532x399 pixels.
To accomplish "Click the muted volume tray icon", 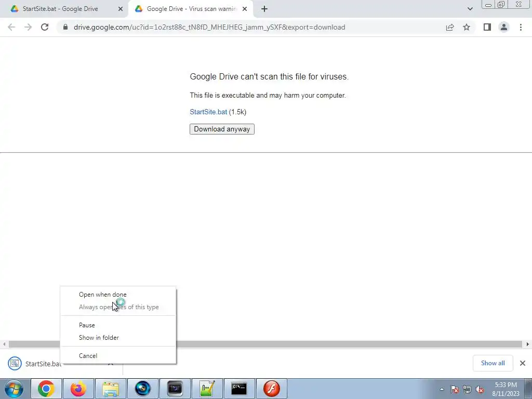I will point(480,389).
